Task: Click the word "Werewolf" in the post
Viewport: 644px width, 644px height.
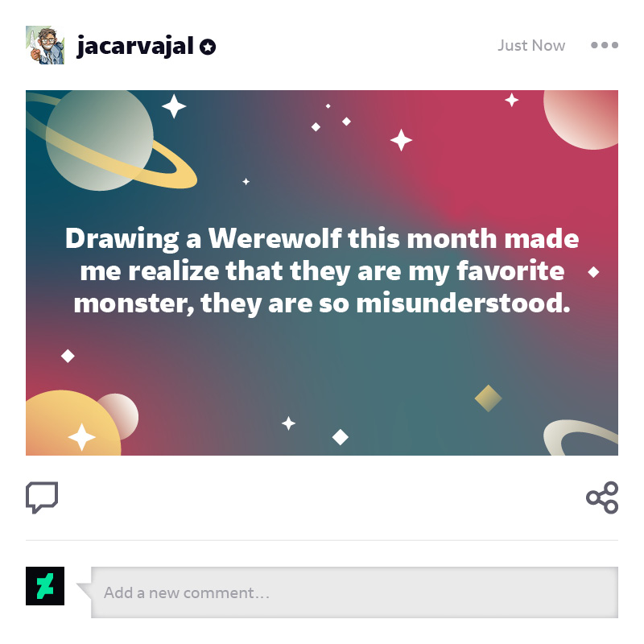Action: pyautogui.click(x=275, y=238)
